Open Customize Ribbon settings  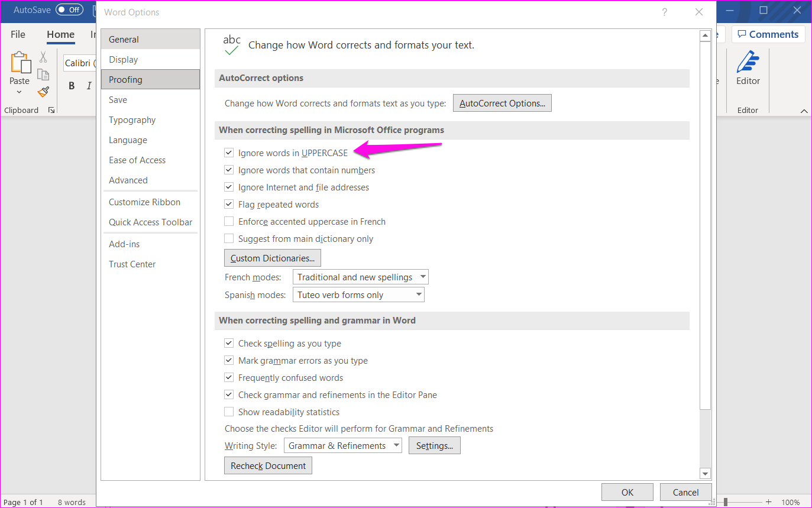click(150, 202)
